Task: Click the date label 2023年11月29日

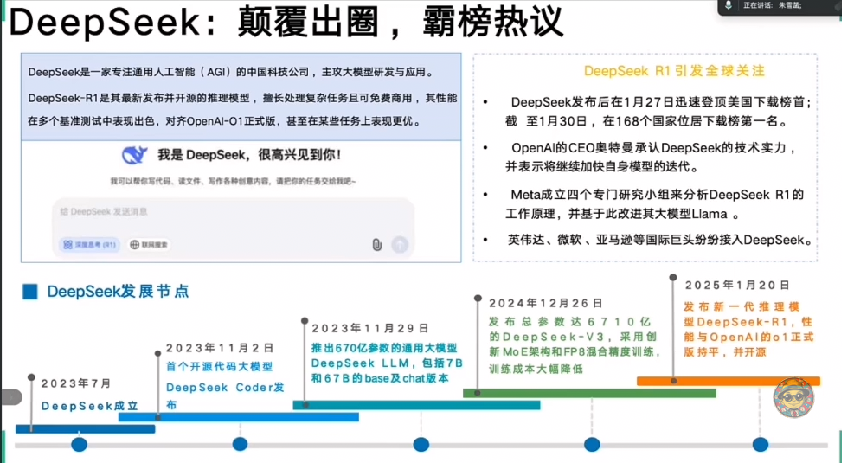Action: [370, 328]
